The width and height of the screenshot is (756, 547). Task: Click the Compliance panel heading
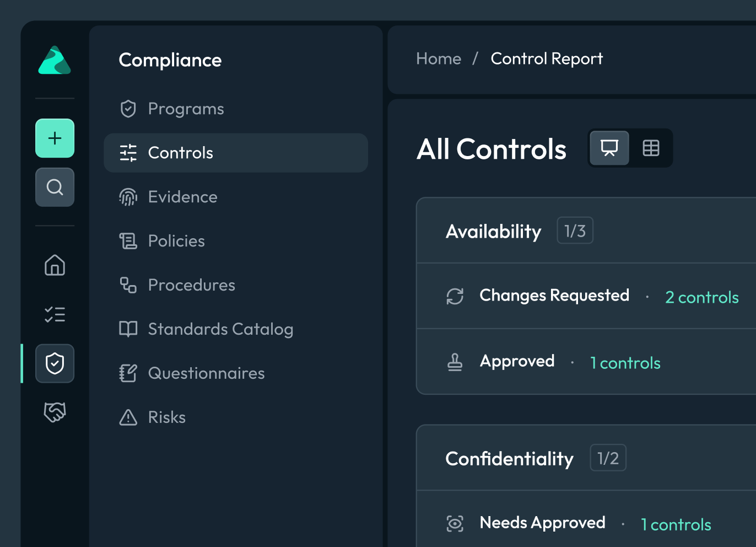[x=170, y=60]
